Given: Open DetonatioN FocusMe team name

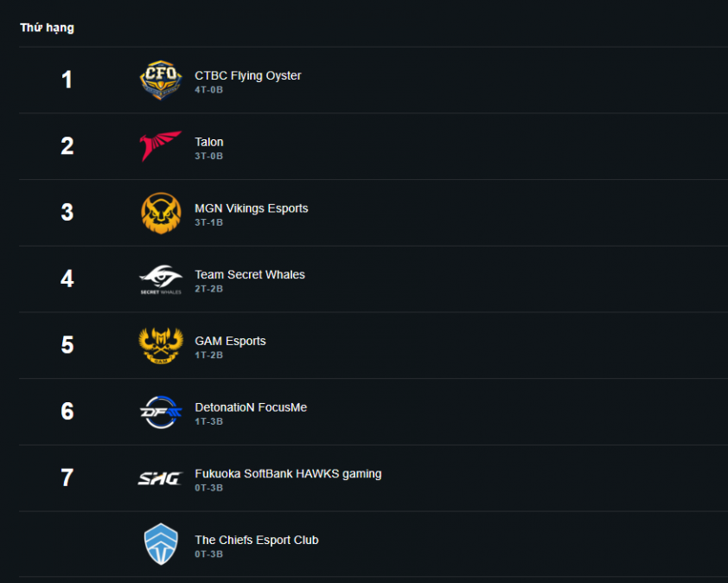Looking at the screenshot, I should (x=251, y=407).
